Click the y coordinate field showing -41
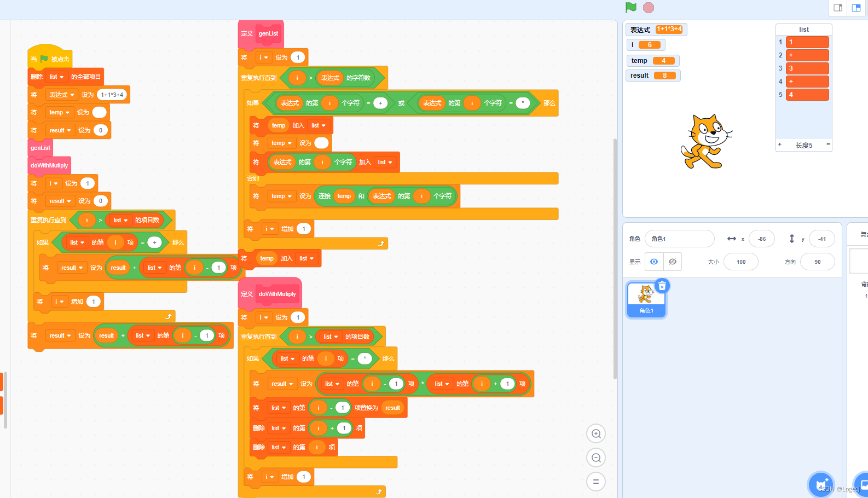 (x=822, y=239)
